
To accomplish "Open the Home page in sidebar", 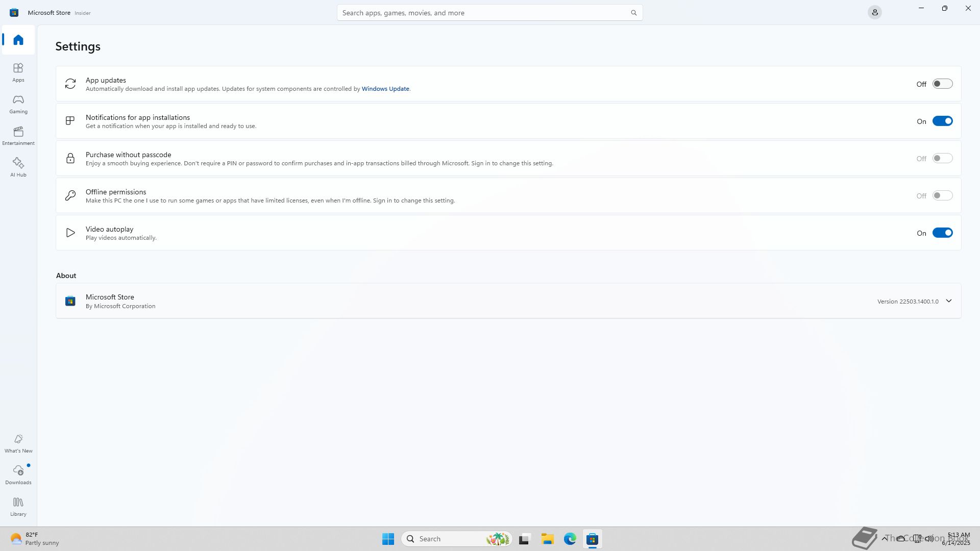I will coord(18,40).
